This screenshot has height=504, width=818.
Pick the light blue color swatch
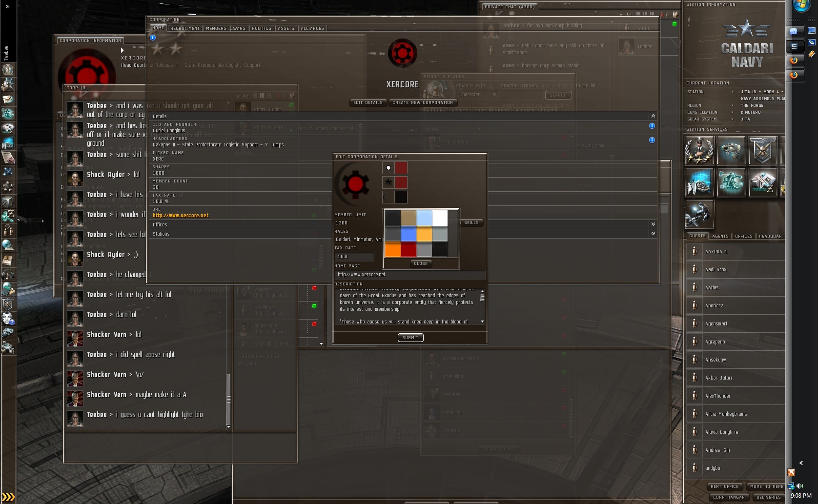point(424,218)
